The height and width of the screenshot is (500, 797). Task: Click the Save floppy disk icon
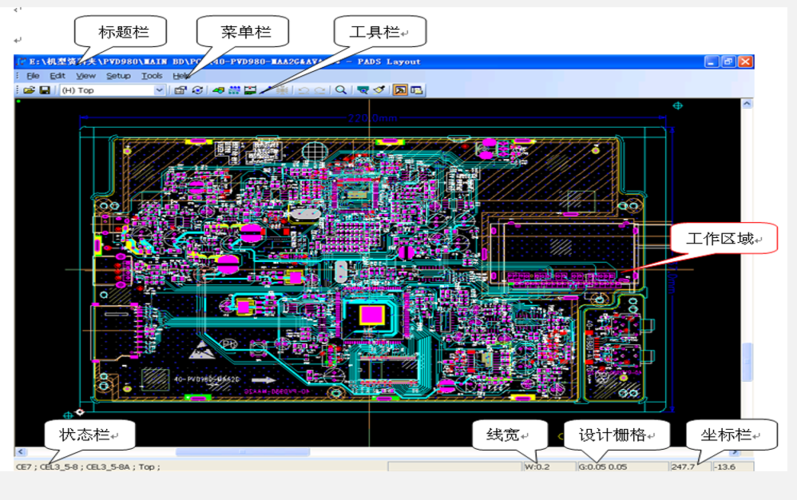pos(45,90)
